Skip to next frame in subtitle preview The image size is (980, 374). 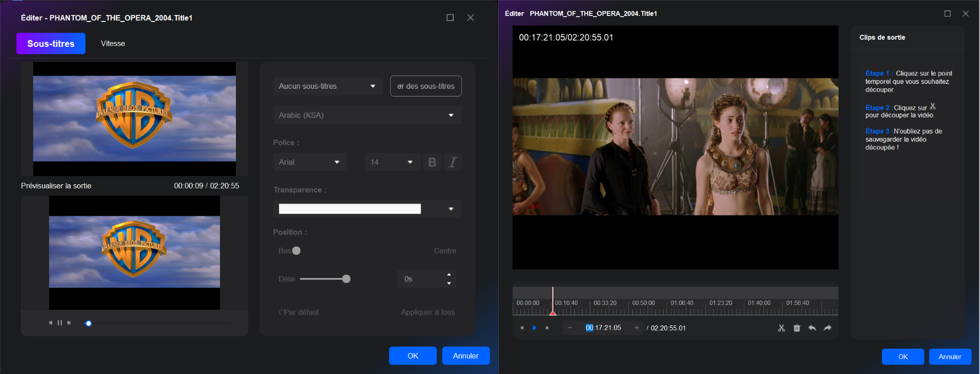pyautogui.click(x=69, y=323)
